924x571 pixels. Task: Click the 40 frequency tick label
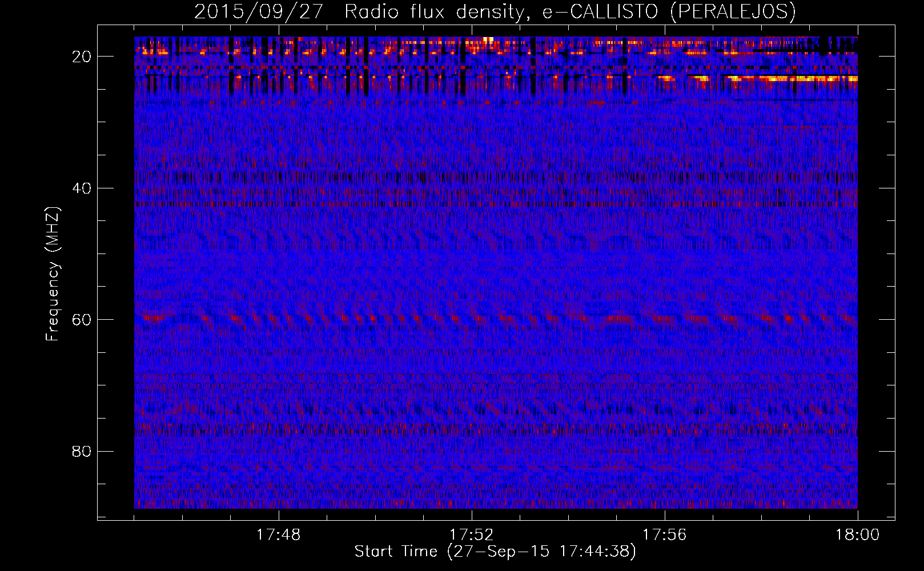point(82,188)
